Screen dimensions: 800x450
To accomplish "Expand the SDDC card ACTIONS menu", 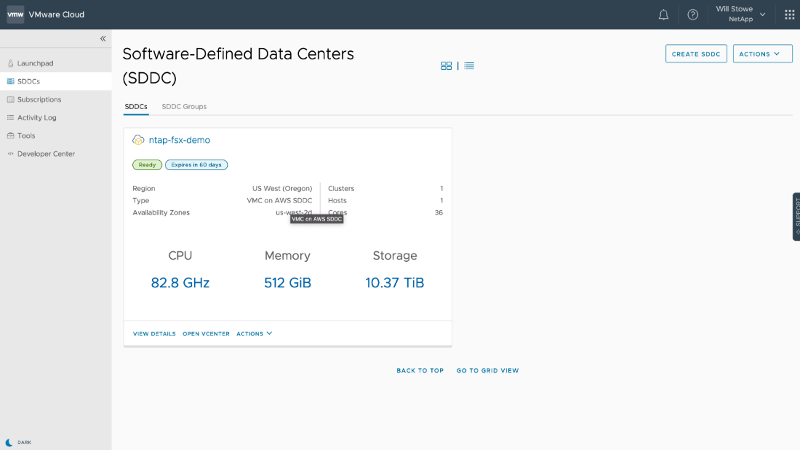I will pyautogui.click(x=254, y=333).
